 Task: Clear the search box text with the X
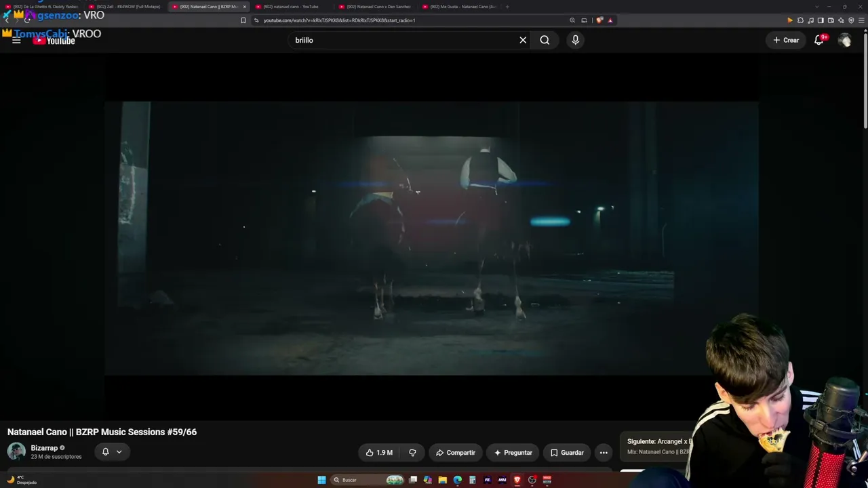coord(523,40)
